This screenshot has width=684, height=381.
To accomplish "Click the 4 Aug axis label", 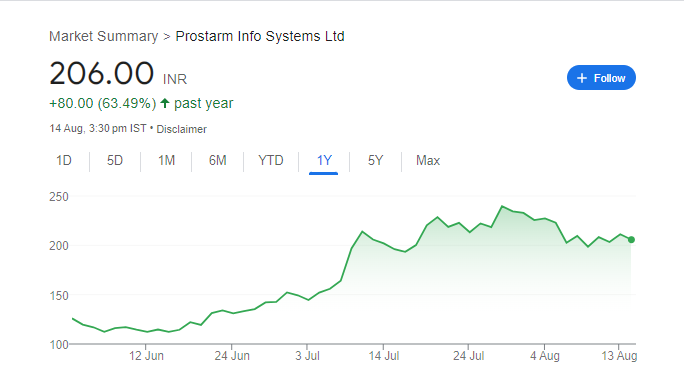I will pos(544,356).
